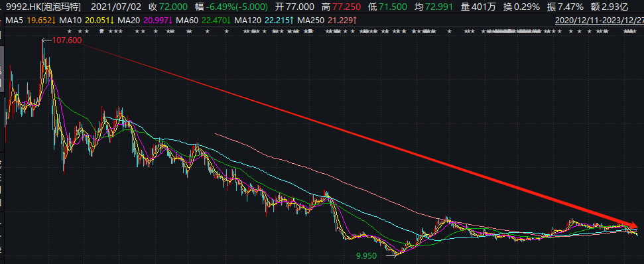Toggle the MA20 moving average label
The height and width of the screenshot is (264, 644).
[129, 20]
